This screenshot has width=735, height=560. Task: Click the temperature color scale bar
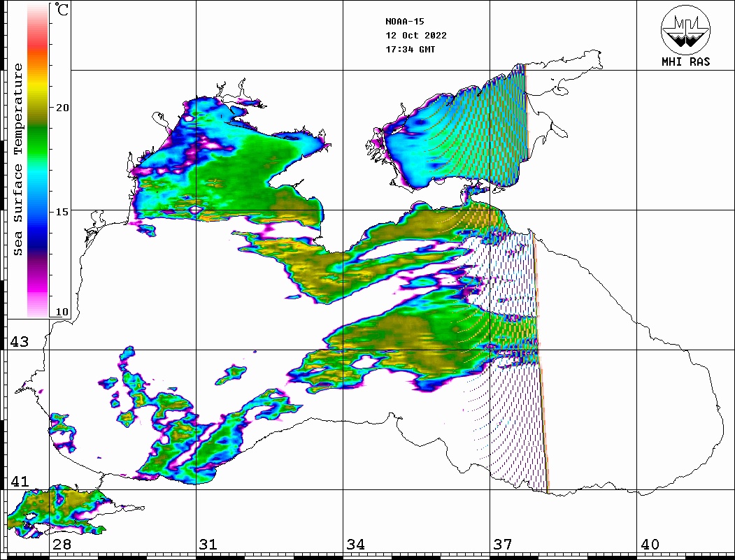click(38, 160)
